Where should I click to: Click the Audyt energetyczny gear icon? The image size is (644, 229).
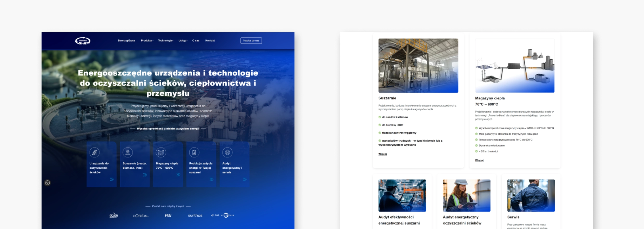(x=227, y=152)
